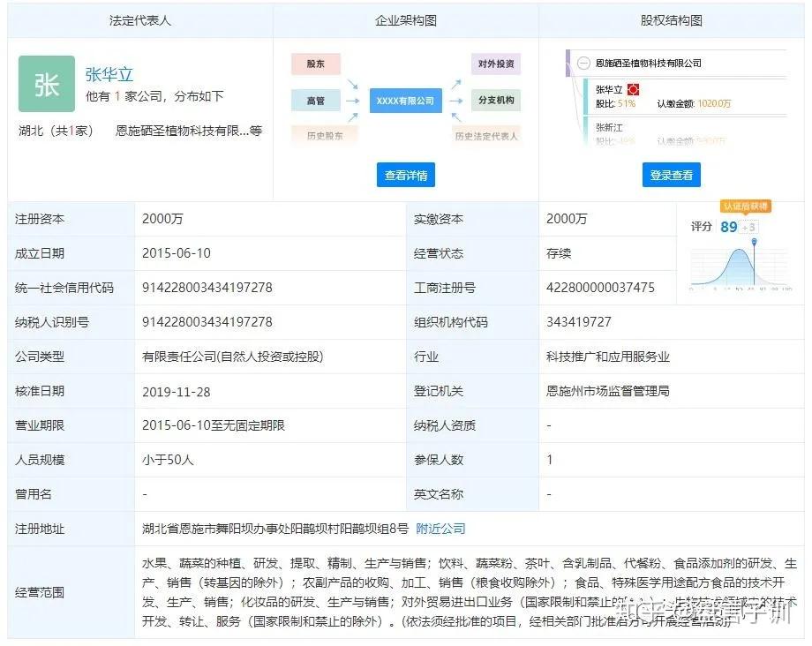Image resolution: width=812 pixels, height=646 pixels.
Task: Click the 查看详情 button
Action: click(404, 175)
